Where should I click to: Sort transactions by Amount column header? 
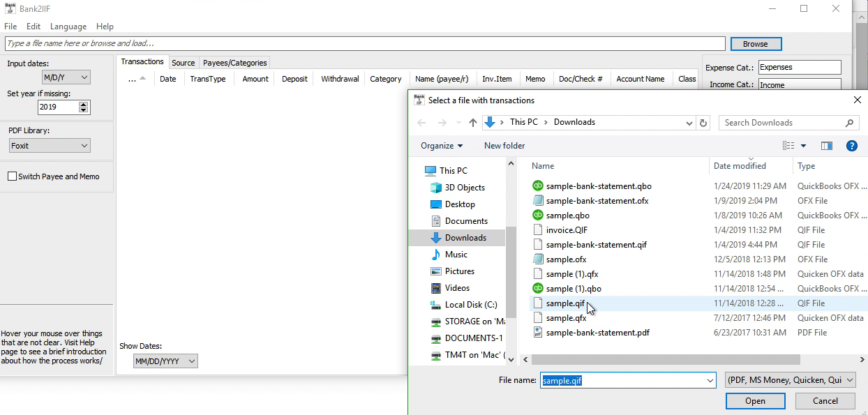[x=255, y=79]
